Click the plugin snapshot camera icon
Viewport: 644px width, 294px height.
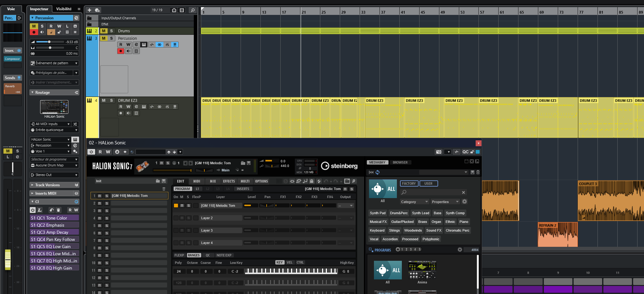point(438,152)
